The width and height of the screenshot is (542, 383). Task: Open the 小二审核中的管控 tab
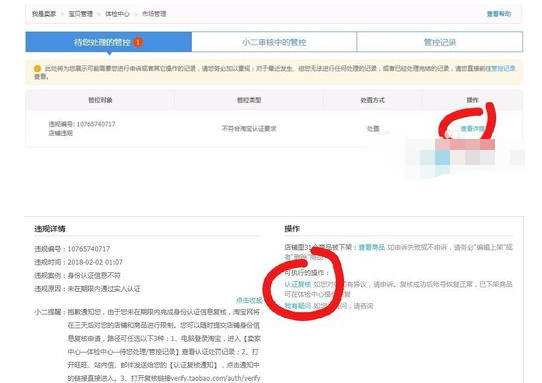pyautogui.click(x=274, y=42)
